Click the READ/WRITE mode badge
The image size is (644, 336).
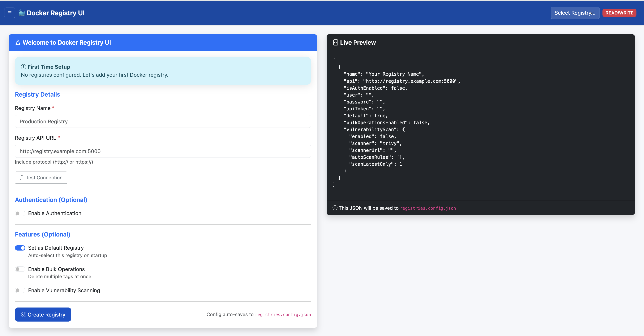point(619,13)
